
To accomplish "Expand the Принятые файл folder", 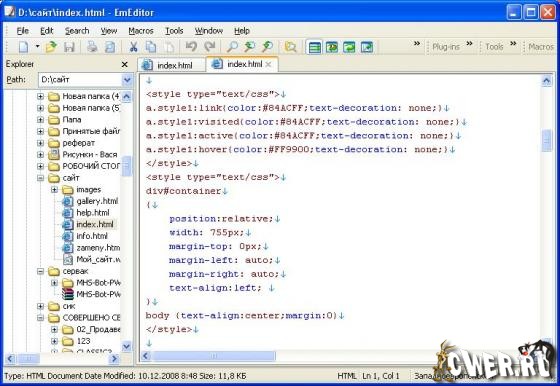I will [40, 131].
